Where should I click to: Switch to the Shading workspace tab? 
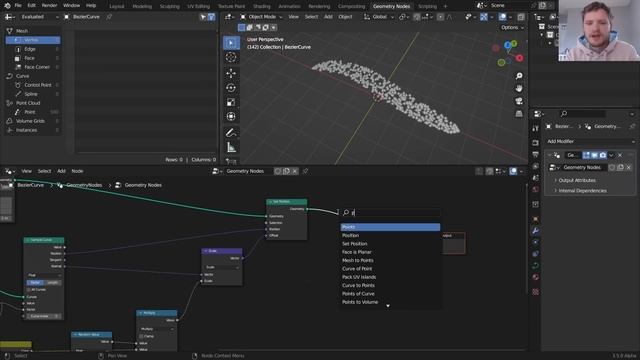pos(262,7)
